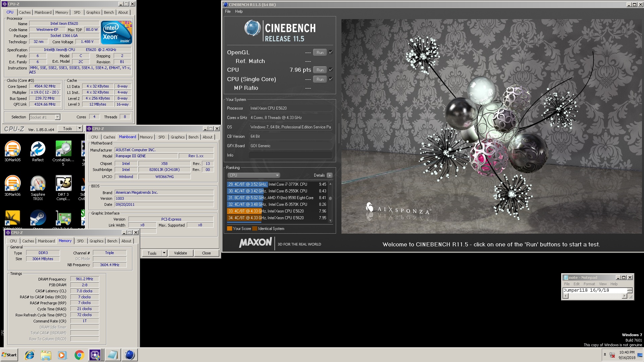The width and height of the screenshot is (644, 362).
Task: Click the Details arrow icon in Ranking
Action: (x=330, y=175)
